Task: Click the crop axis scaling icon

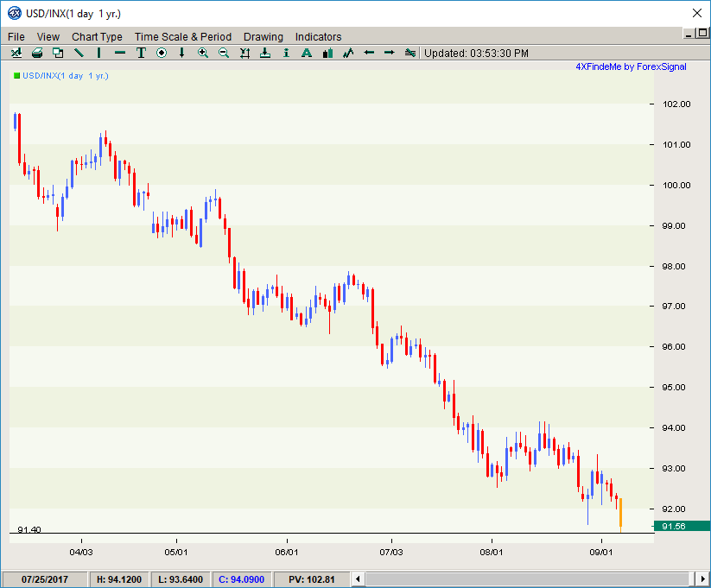Action: (x=244, y=53)
